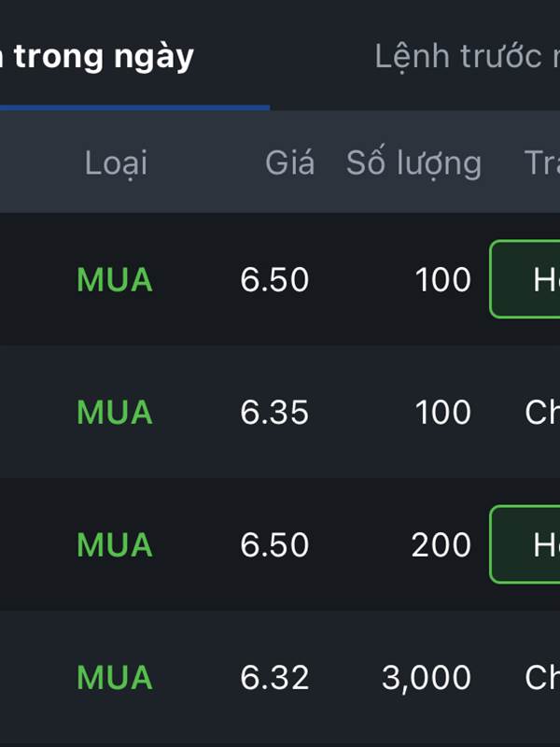
Task: Tap the 6.32 price value
Action: tap(274, 677)
